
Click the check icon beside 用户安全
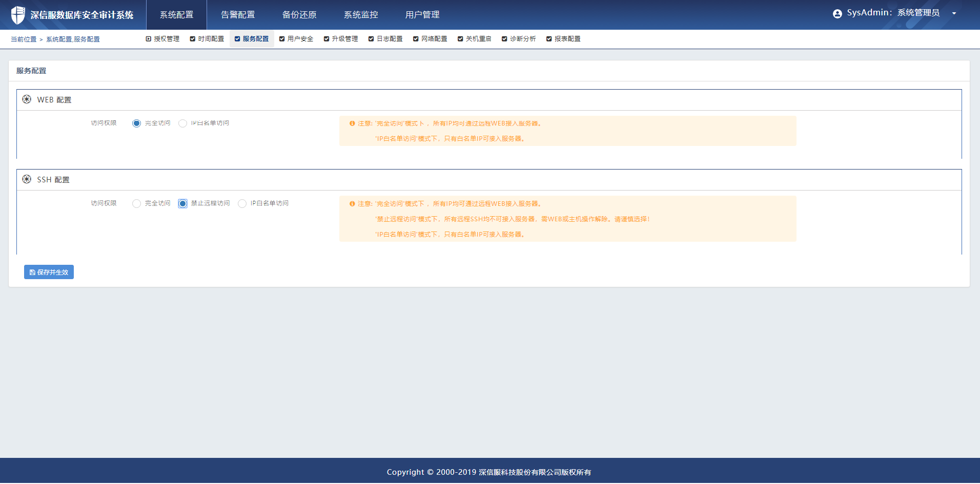point(282,39)
